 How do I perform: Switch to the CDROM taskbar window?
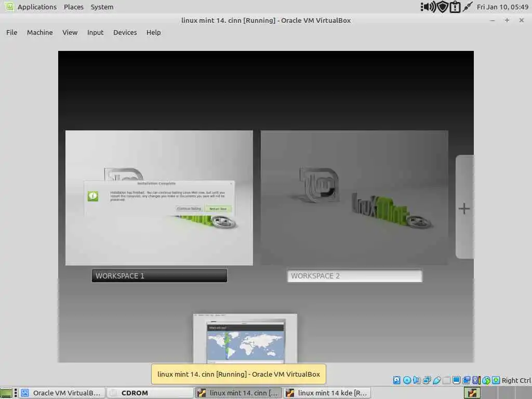149,393
